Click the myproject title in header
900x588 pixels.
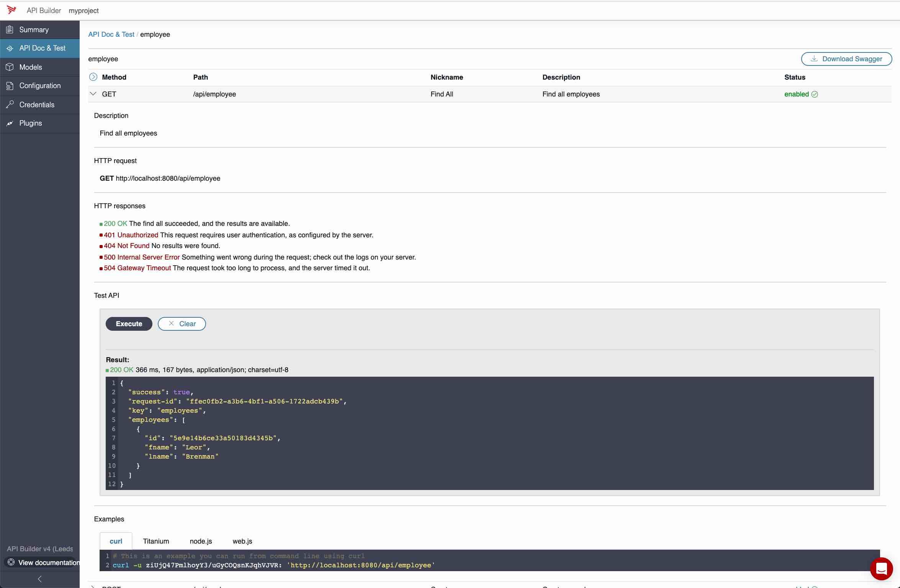(83, 11)
